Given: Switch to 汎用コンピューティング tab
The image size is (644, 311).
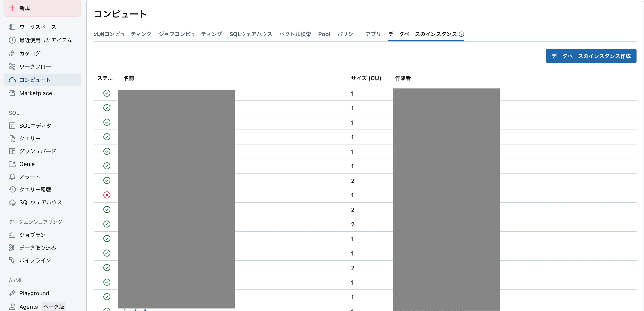Looking at the screenshot, I should point(123,34).
